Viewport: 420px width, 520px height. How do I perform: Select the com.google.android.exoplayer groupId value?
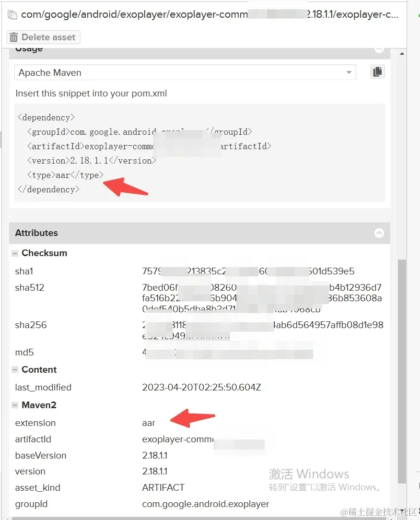click(206, 504)
